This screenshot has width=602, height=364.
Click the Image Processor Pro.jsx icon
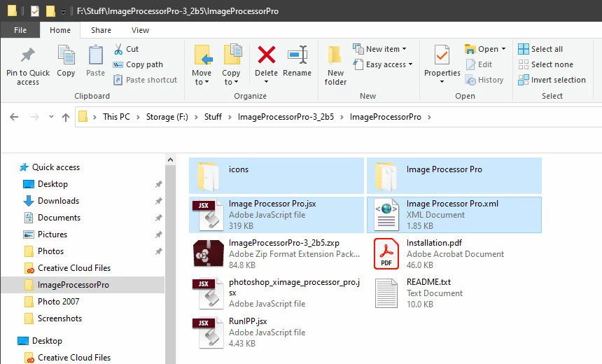pyautogui.click(x=208, y=215)
